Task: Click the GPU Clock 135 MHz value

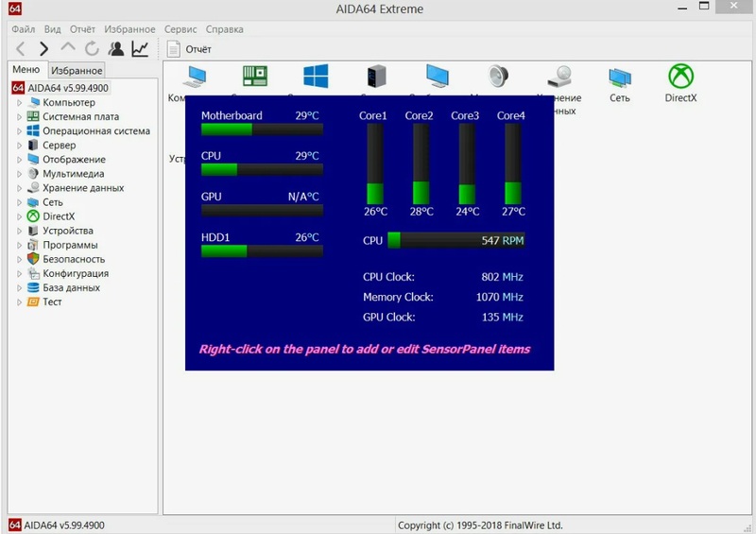Action: tap(503, 318)
